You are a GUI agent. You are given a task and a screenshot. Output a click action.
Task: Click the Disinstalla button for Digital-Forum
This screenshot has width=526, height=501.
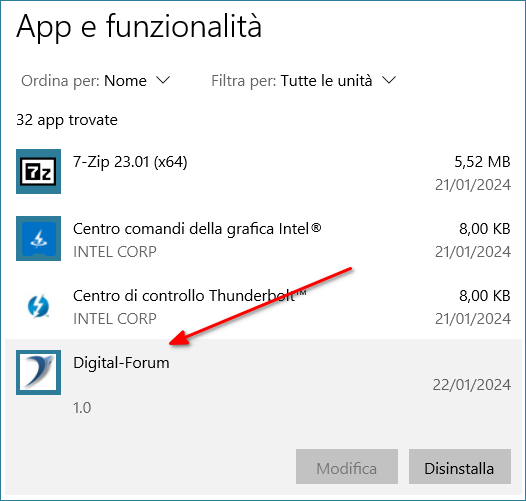coord(460,466)
